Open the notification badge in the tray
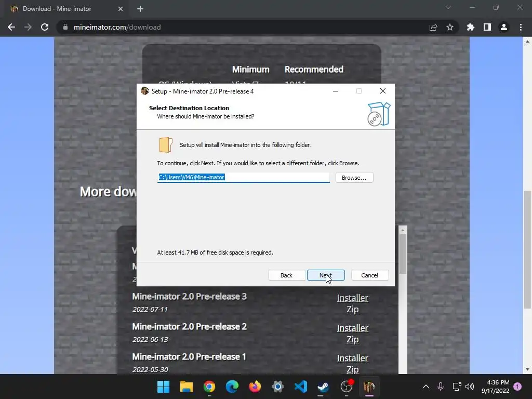532x399 pixels. pos(517,387)
